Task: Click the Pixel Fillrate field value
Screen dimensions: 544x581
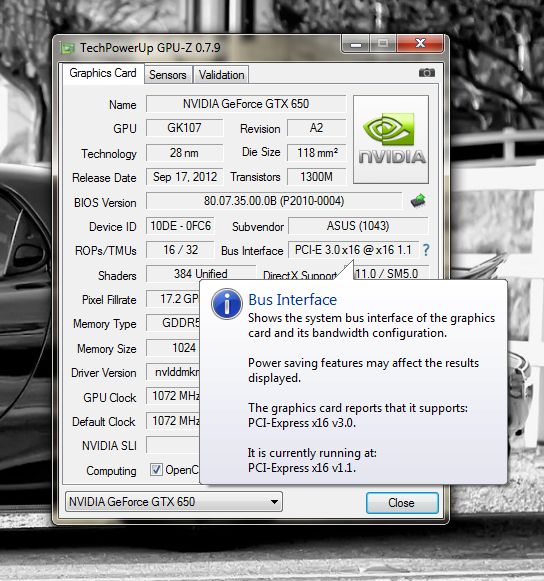Action: click(173, 299)
